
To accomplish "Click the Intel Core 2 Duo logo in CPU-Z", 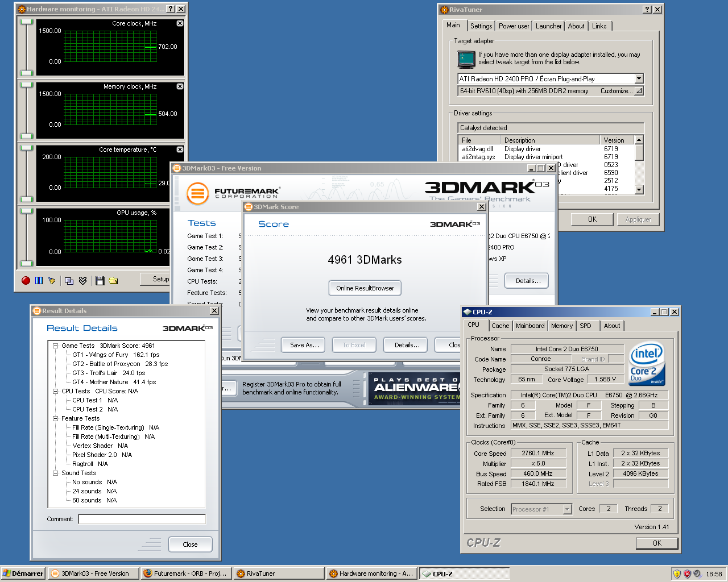I will coord(647,364).
